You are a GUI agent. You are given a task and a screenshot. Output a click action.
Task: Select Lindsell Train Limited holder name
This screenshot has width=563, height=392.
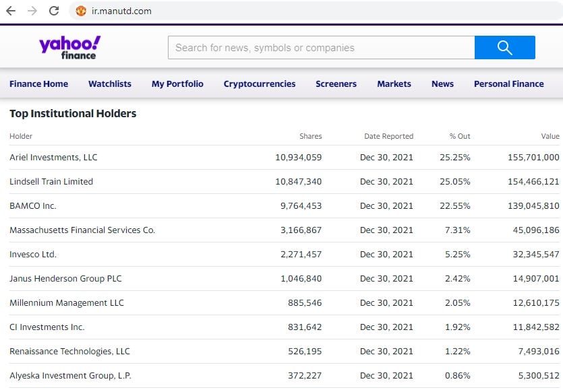[51, 181]
